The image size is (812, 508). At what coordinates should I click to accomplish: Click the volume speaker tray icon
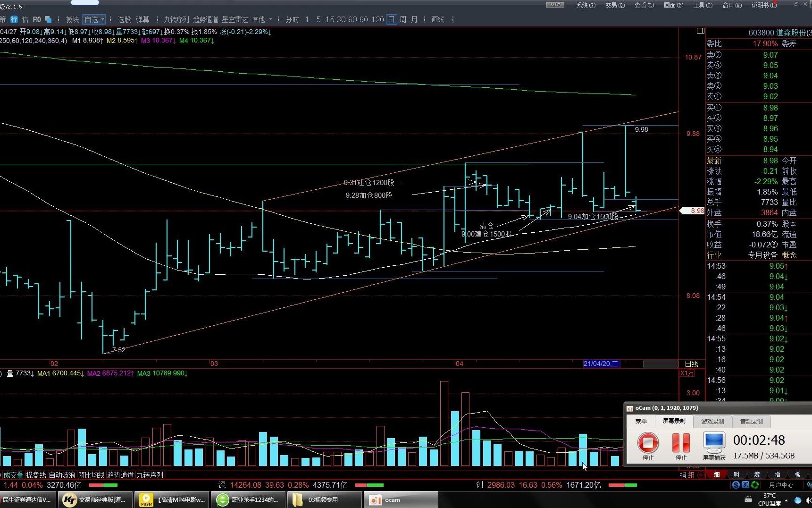[808, 500]
